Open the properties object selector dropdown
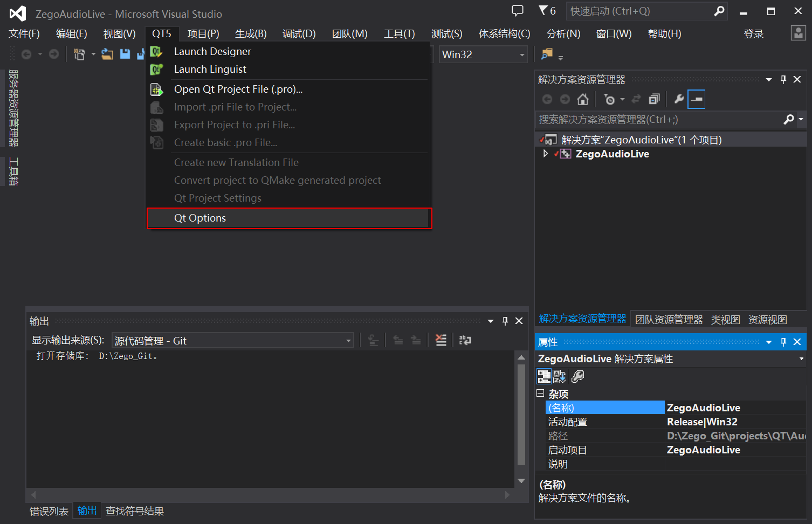This screenshot has height=524, width=812. (801, 359)
